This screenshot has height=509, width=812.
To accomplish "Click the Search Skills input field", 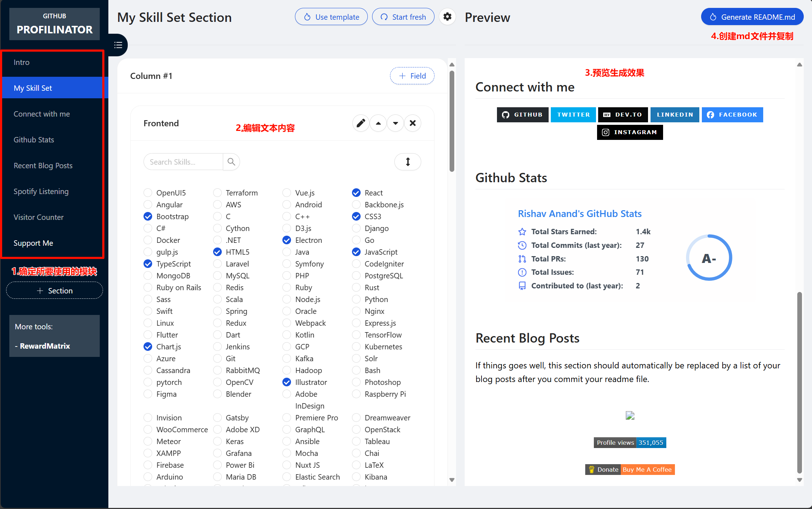I will pos(183,162).
